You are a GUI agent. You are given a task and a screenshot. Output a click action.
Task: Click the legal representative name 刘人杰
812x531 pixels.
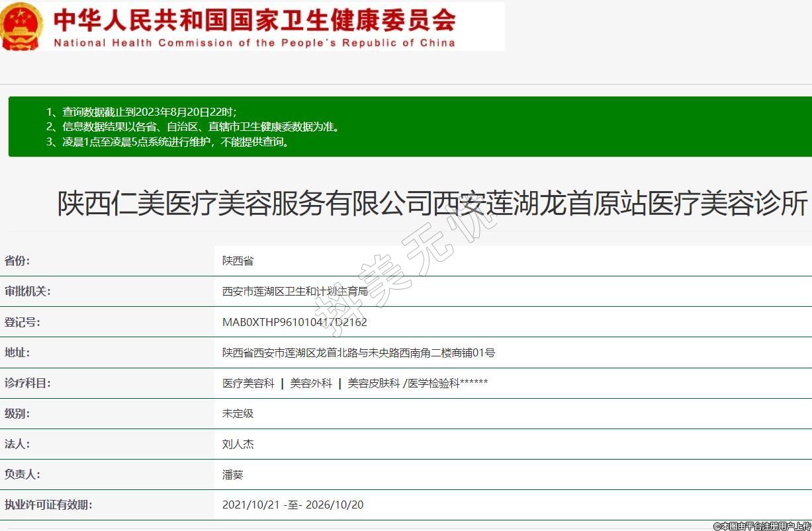click(238, 444)
